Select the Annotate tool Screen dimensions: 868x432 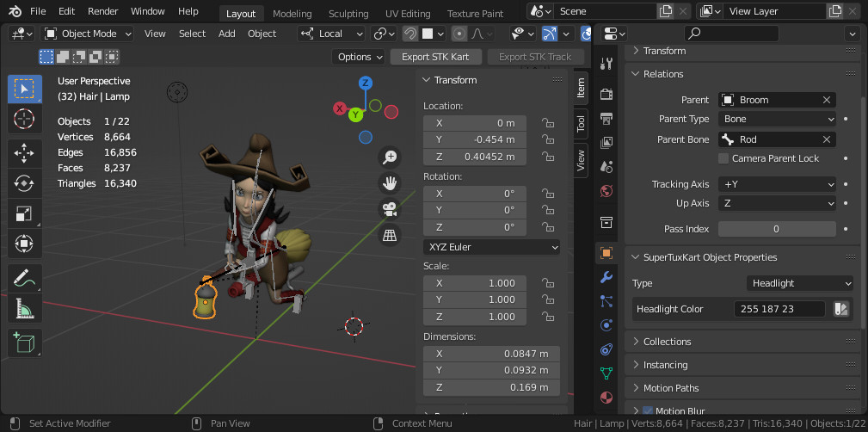pyautogui.click(x=25, y=278)
